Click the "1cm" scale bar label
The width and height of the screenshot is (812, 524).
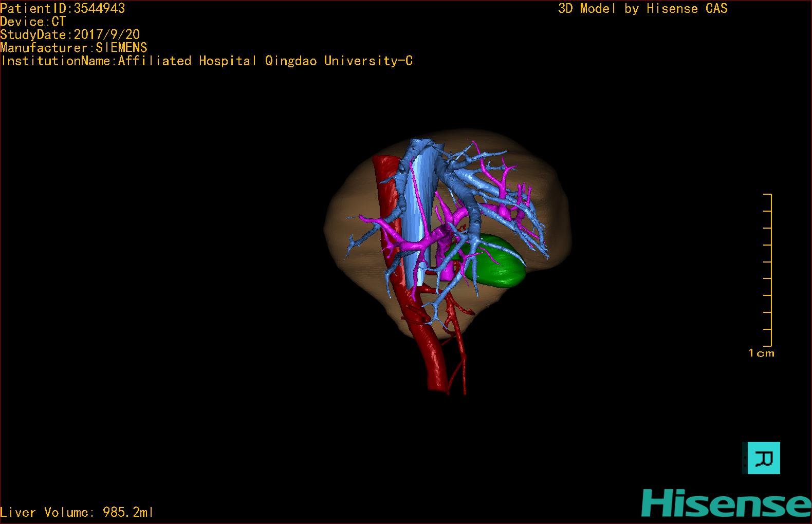(x=761, y=353)
